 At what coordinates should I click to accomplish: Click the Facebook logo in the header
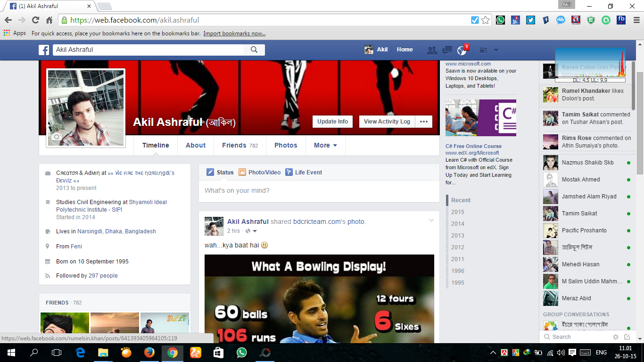point(44,50)
